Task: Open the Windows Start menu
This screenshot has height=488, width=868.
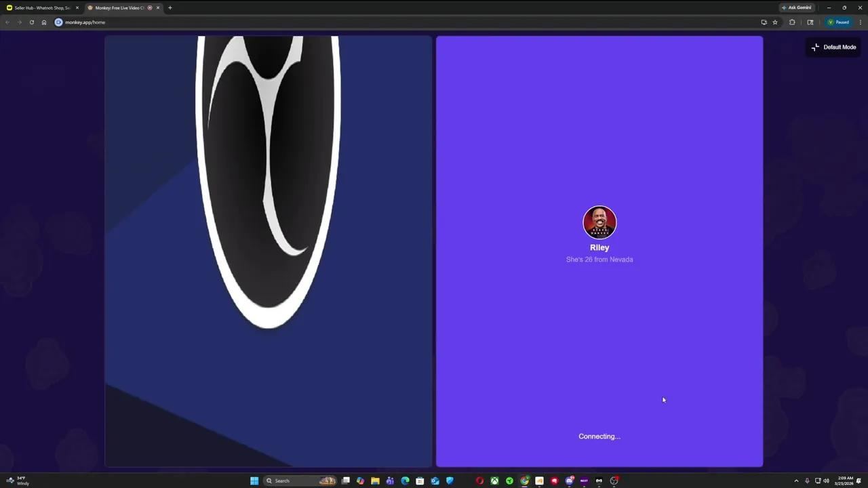Action: pyautogui.click(x=254, y=481)
